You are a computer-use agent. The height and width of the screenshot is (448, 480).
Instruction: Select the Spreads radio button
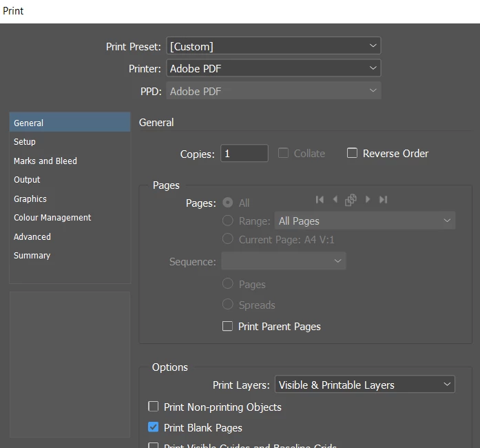[x=227, y=304]
